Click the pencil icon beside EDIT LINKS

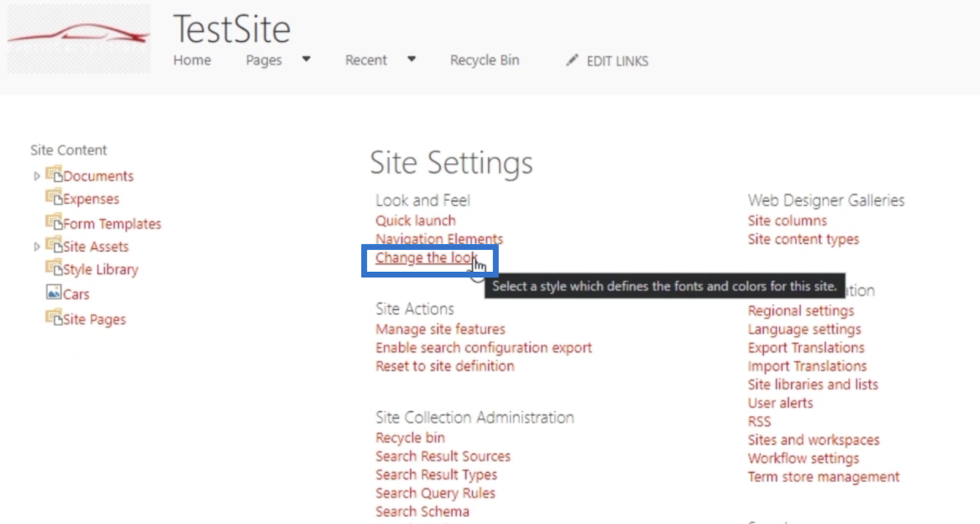pos(572,60)
